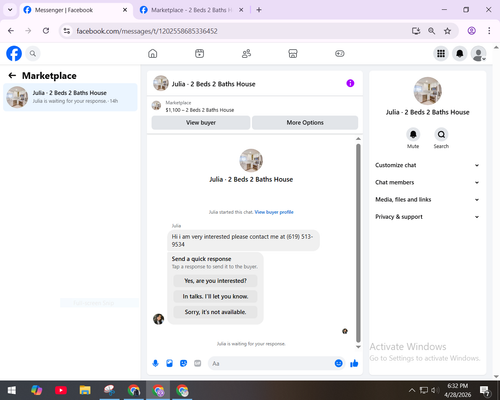
Task: Close the Marketplace browser tab
Action: click(241, 10)
